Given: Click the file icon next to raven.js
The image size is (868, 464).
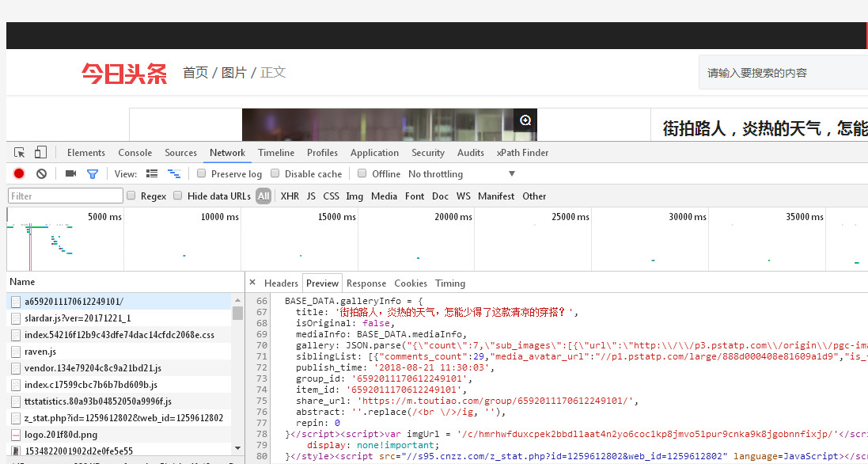Looking at the screenshot, I should click(x=16, y=352).
